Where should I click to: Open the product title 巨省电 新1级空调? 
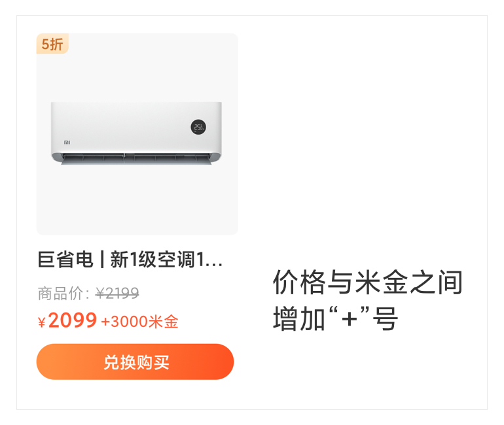(x=130, y=260)
